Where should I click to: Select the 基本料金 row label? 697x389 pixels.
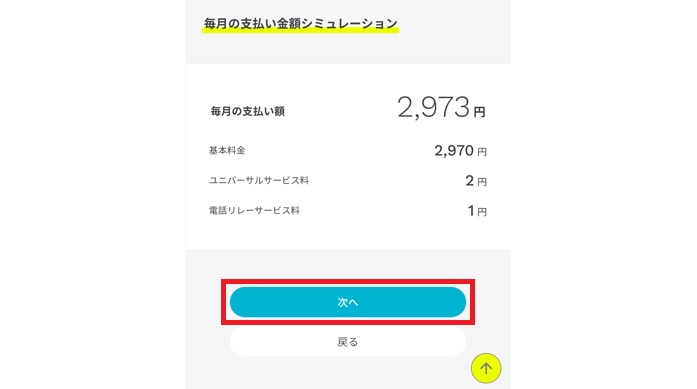[x=227, y=150]
